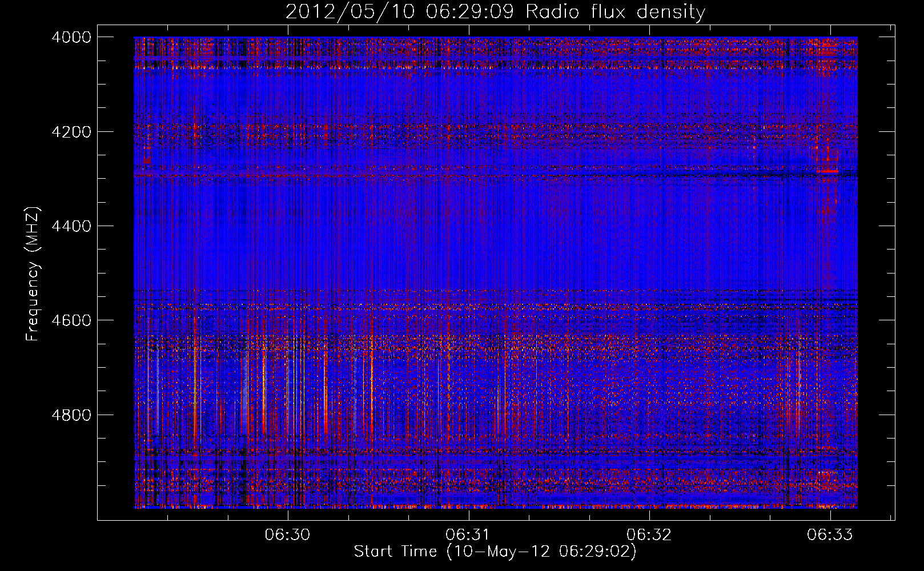Select the 4400 frequency axis label

[x=71, y=226]
